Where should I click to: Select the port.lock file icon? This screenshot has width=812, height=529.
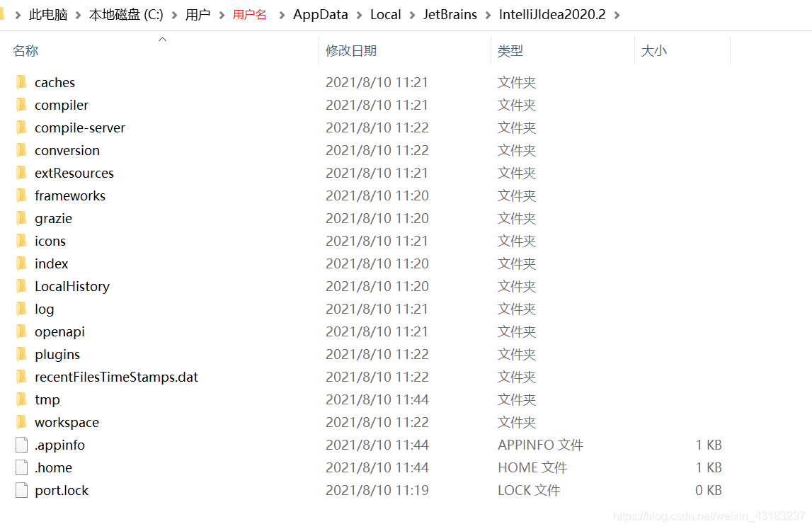pos(22,490)
